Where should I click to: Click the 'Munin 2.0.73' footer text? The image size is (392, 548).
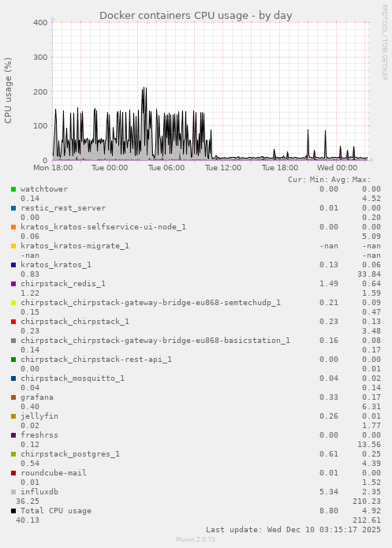click(x=196, y=539)
